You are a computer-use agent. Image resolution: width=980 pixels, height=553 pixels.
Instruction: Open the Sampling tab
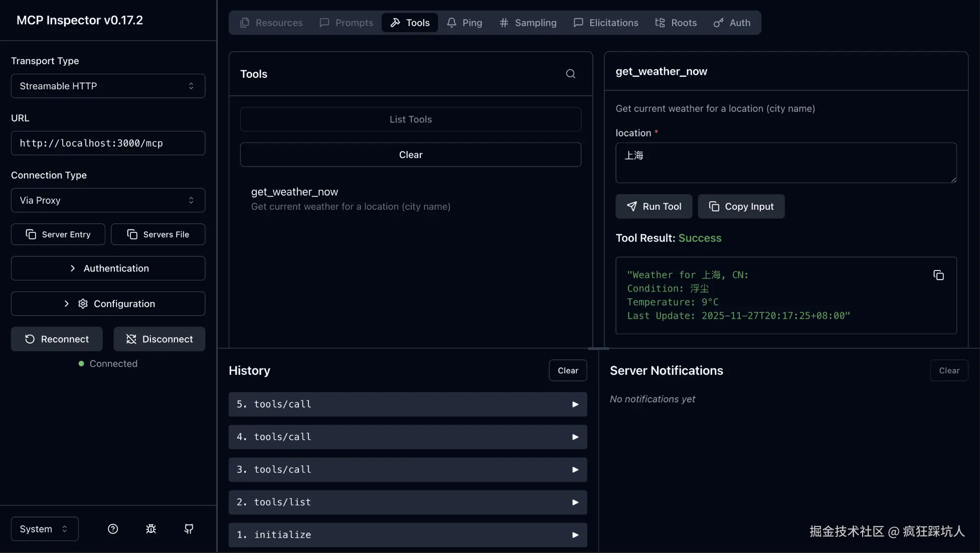(528, 23)
